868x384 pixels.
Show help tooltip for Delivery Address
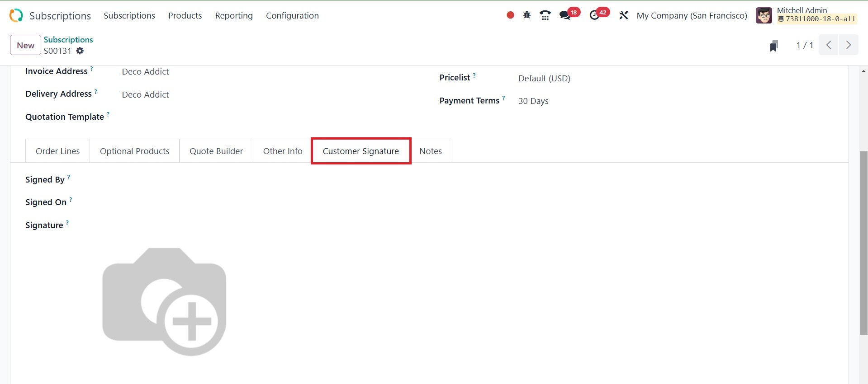(x=95, y=91)
